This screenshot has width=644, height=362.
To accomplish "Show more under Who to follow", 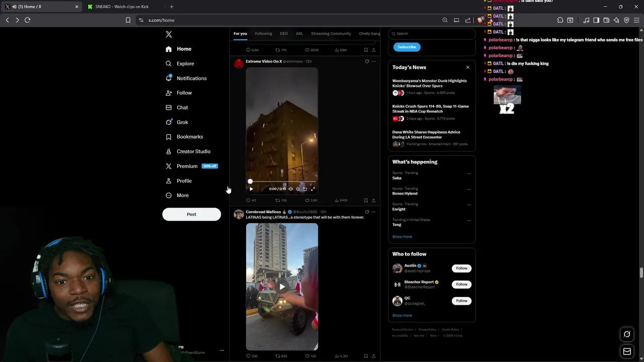I will pyautogui.click(x=402, y=315).
